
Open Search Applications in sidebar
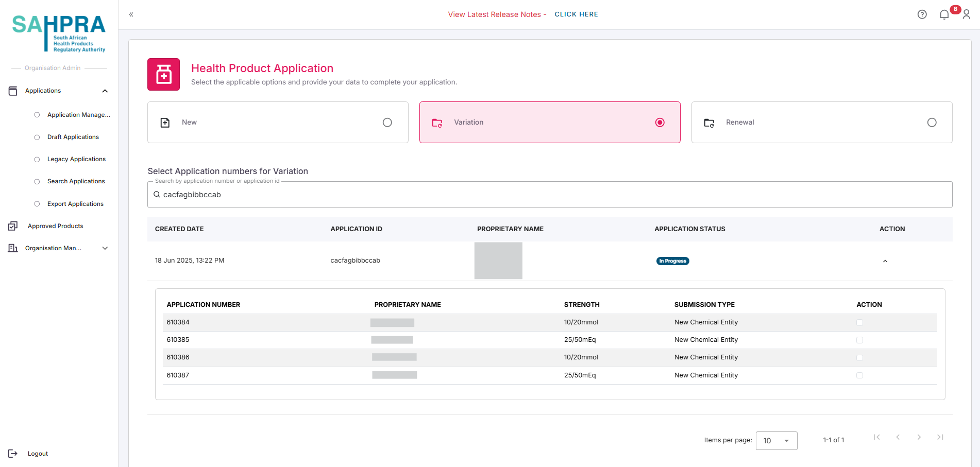pos(76,181)
